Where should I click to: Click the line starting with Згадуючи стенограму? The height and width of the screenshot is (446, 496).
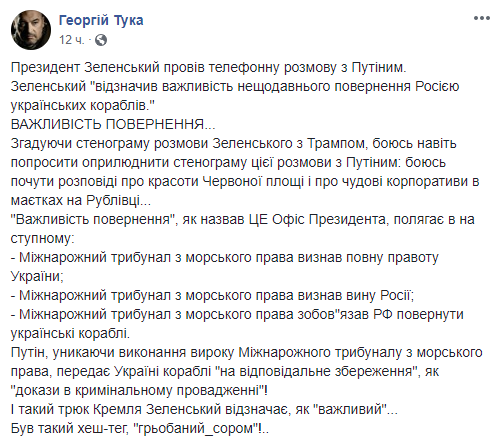point(234,143)
